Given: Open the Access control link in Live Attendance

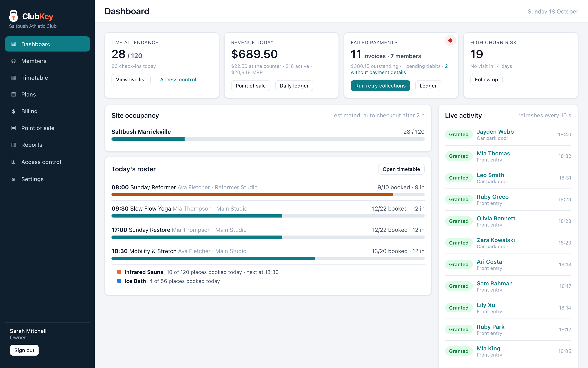Looking at the screenshot, I should [178, 80].
